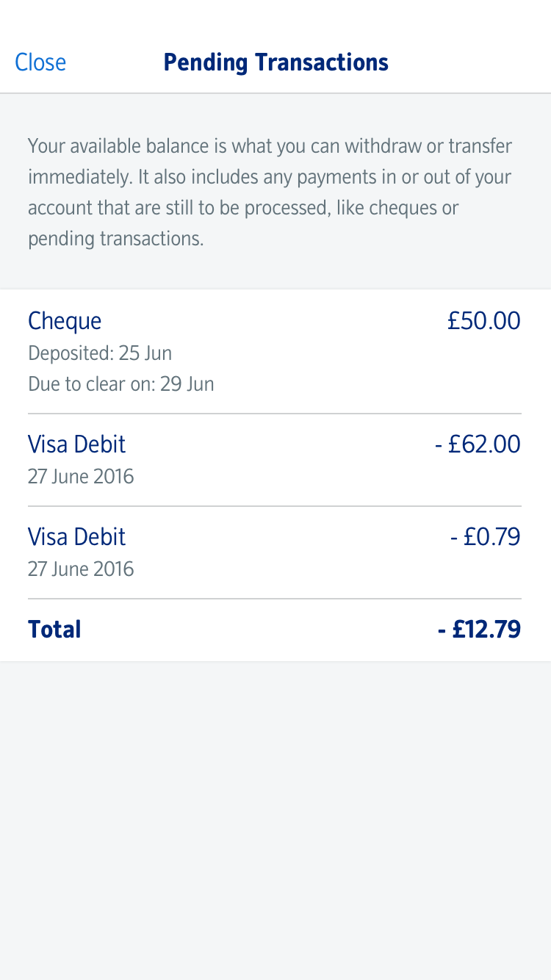Click the - £12.79 total amount
Image resolution: width=551 pixels, height=980 pixels.
click(x=479, y=630)
